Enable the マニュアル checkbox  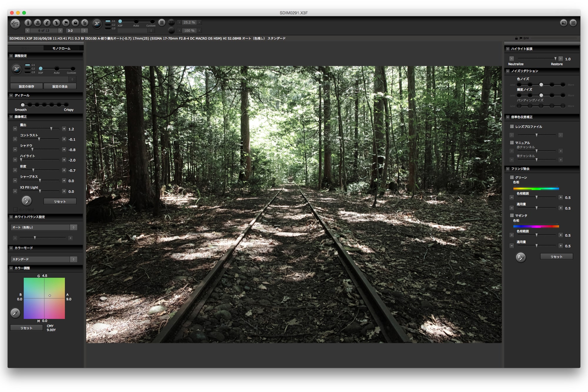coord(512,143)
